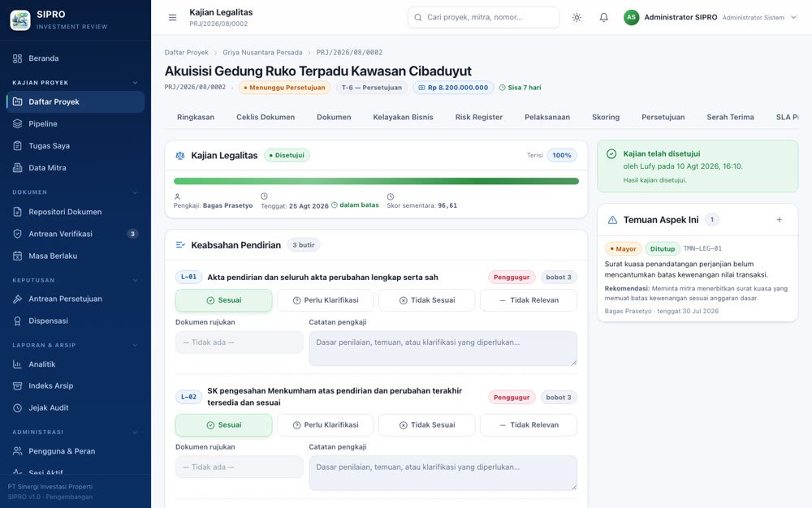Open Daftar Proyek in sidebar
Viewport: 812px width, 508px height.
coord(76,102)
